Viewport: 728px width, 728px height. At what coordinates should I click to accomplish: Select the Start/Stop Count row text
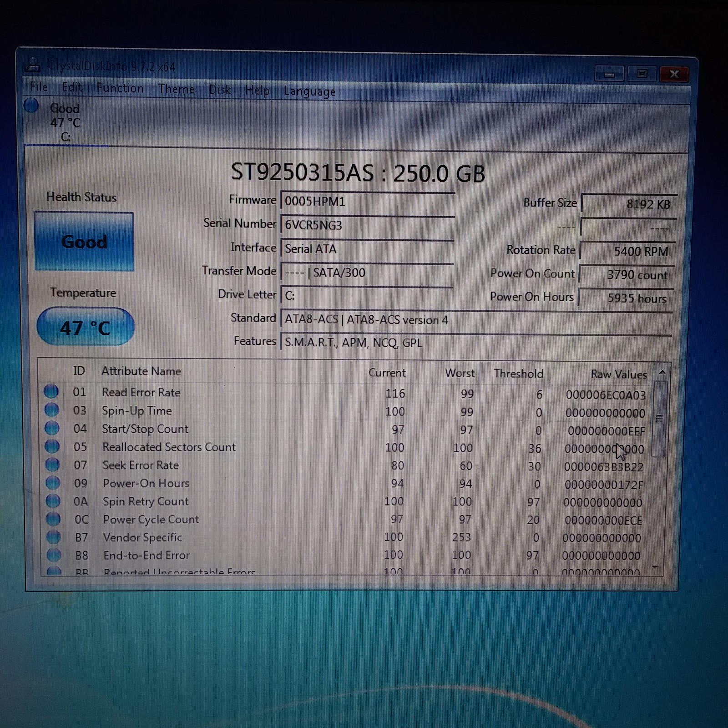click(145, 429)
